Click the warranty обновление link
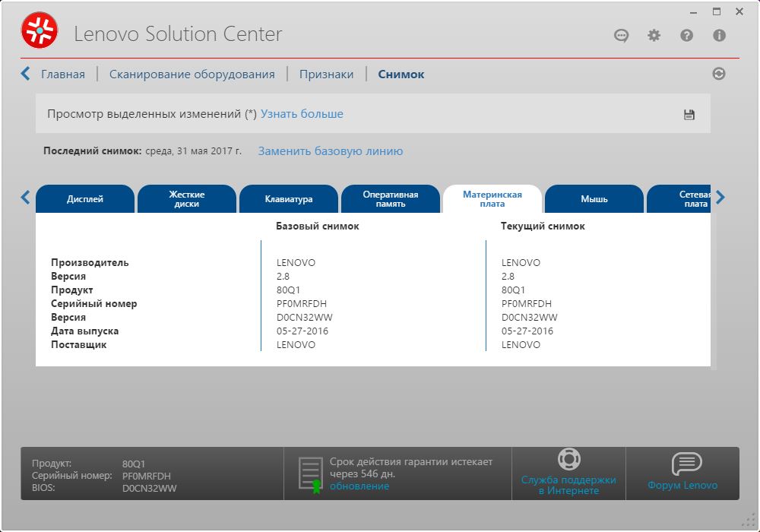Screen dimensions: 760x532 tap(359, 486)
